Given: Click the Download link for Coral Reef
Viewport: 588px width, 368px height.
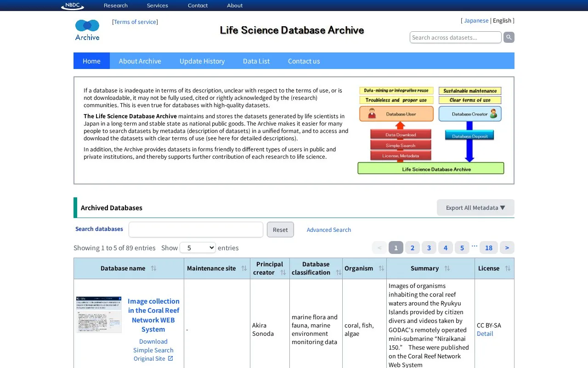Looking at the screenshot, I should [153, 341].
